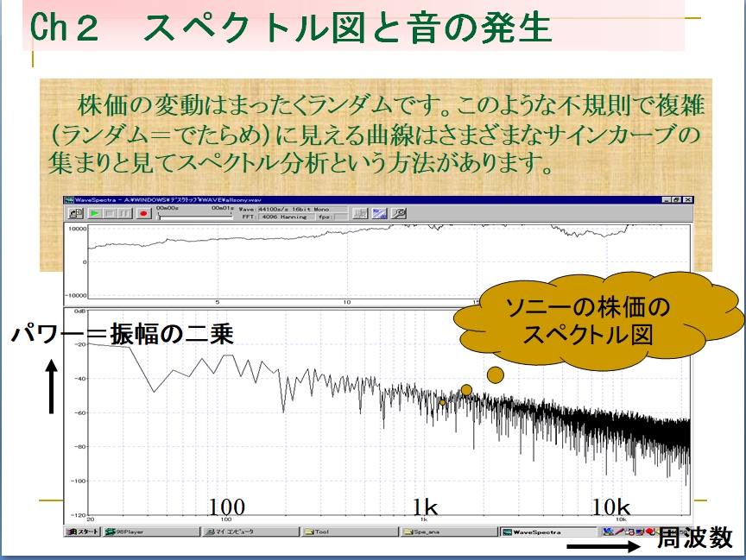Screen dimensions: 746x560
Task: Click the WaveSpectra title bar app icon
Action: tap(69, 199)
